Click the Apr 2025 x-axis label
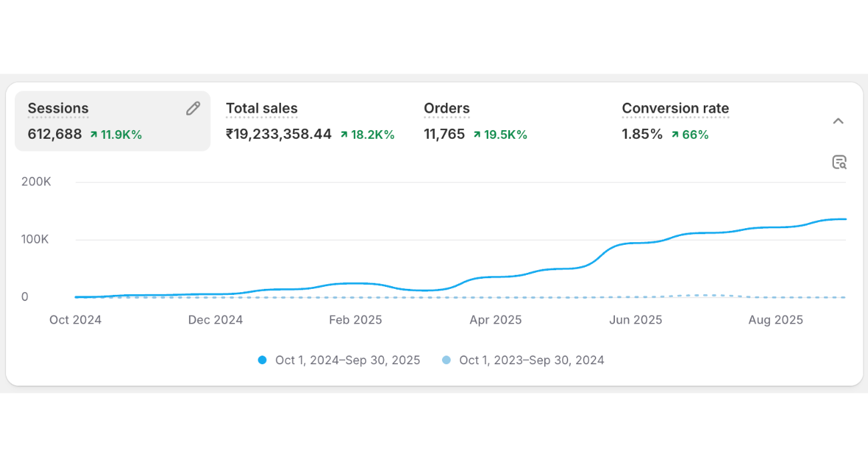Image resolution: width=868 pixels, height=467 pixels. (x=495, y=320)
